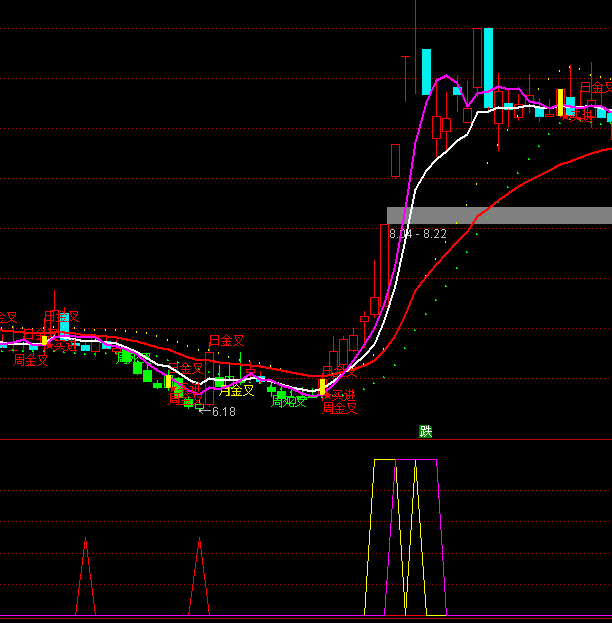Click the 8.14 - 8.22 price range text
The height and width of the screenshot is (623, 612).
418,234
